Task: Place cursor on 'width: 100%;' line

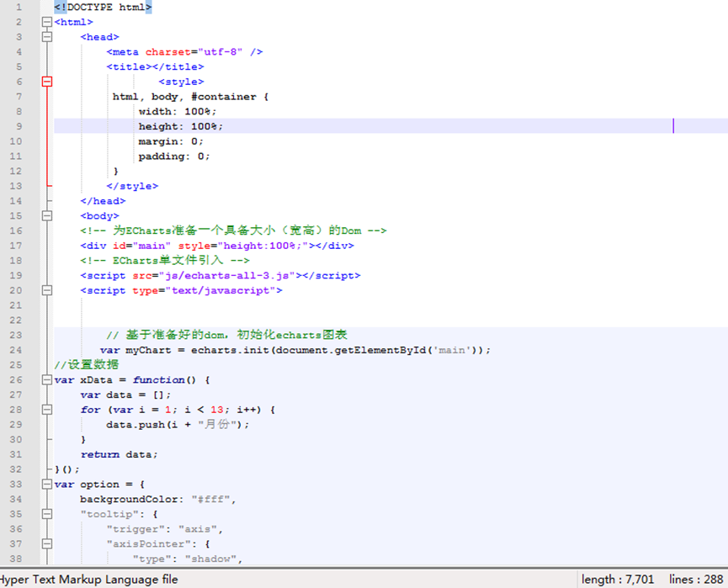Action: click(x=178, y=111)
